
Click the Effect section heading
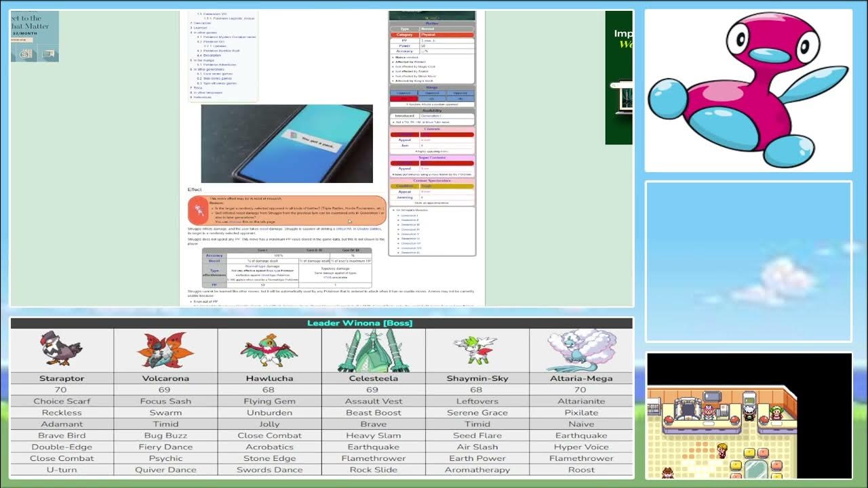pos(195,190)
